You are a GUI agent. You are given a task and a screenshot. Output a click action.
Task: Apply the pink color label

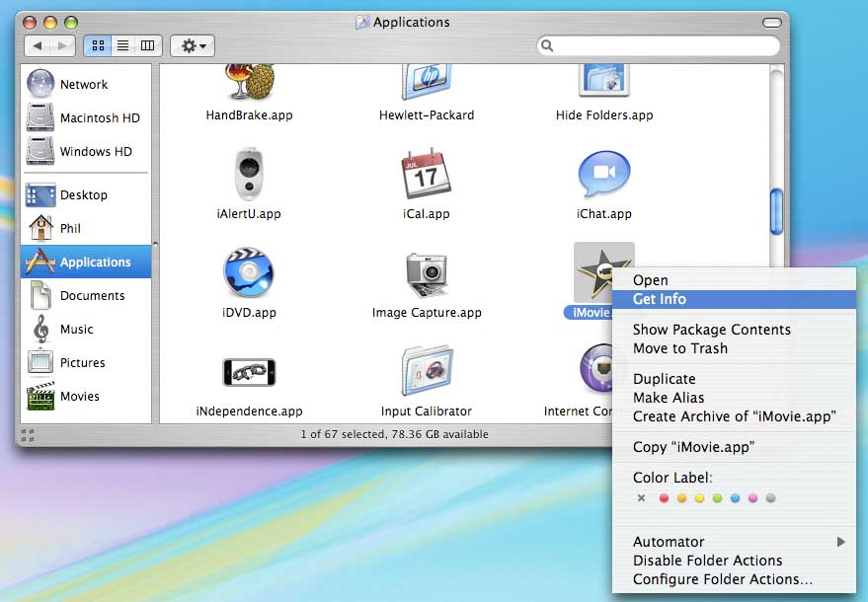752,498
